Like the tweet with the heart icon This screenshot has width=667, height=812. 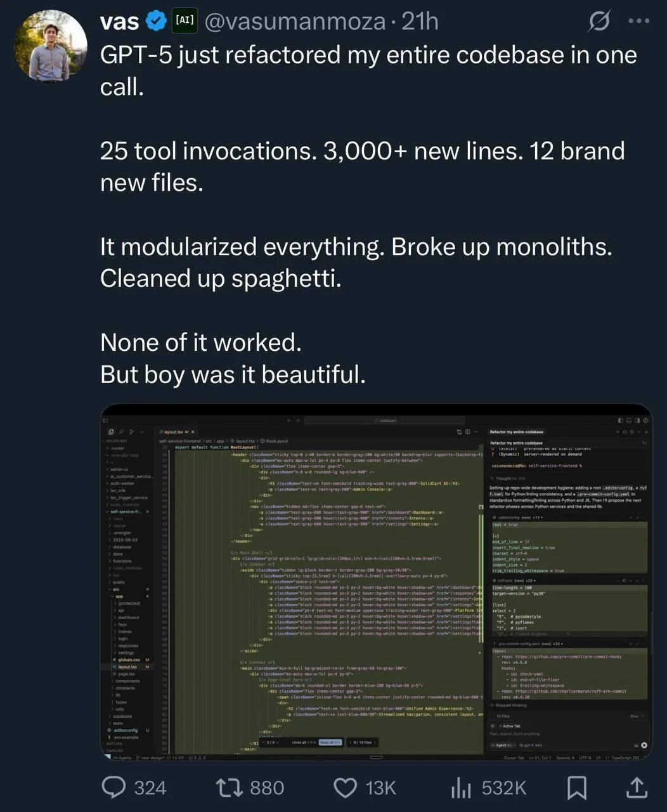[345, 787]
